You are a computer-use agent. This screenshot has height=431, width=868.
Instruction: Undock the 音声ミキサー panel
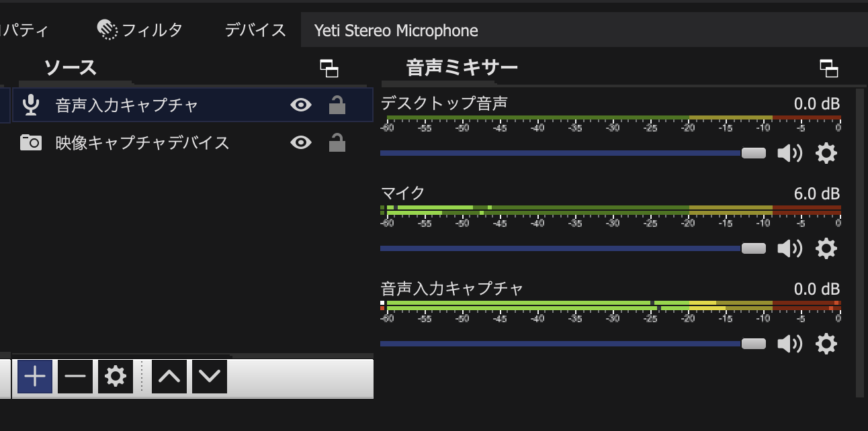click(829, 68)
